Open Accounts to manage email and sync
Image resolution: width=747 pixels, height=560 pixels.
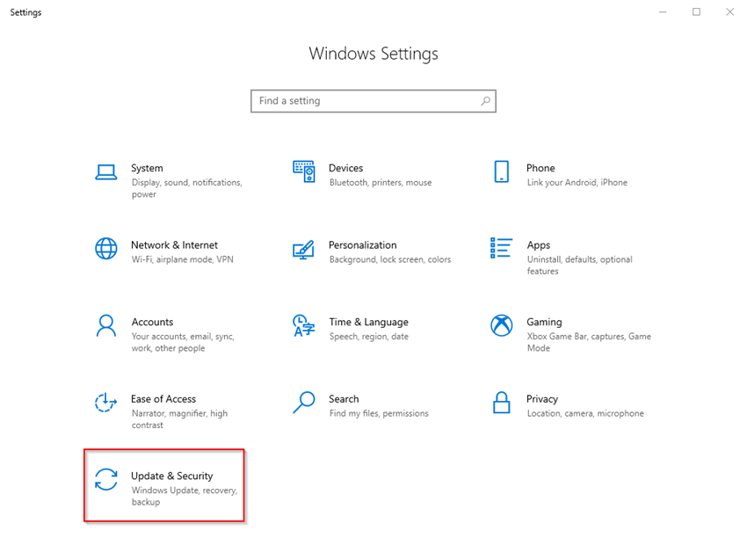click(152, 328)
